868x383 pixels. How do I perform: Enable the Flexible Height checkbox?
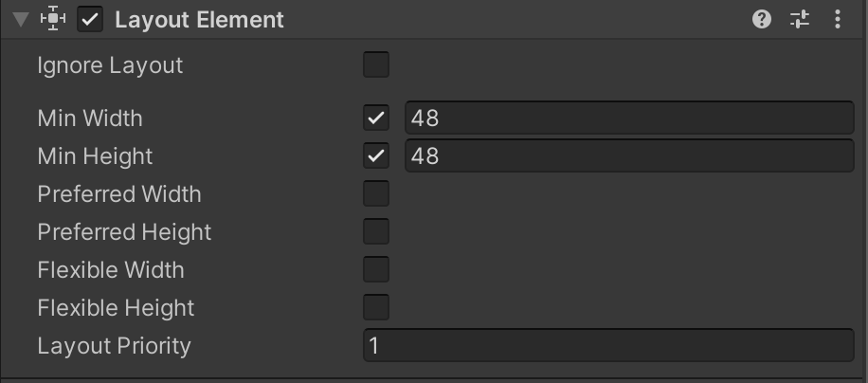tap(376, 308)
